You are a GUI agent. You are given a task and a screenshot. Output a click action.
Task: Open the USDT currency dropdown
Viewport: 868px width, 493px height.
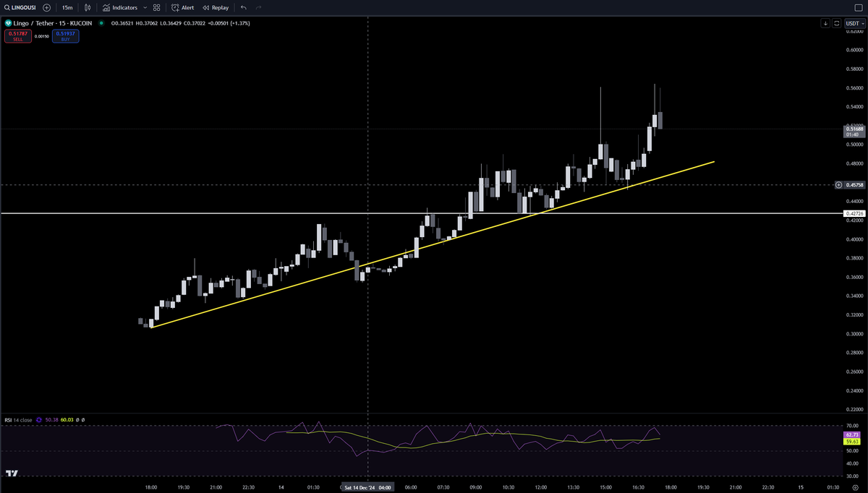(854, 23)
